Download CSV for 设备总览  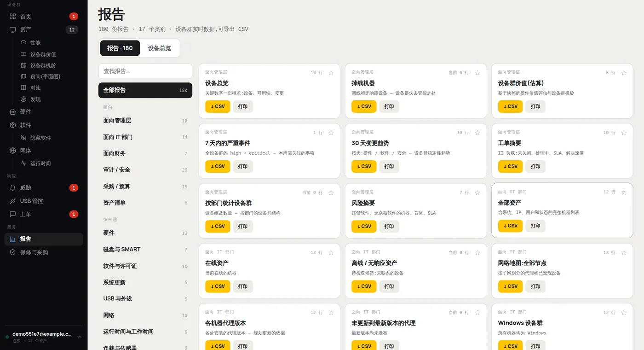(x=218, y=106)
